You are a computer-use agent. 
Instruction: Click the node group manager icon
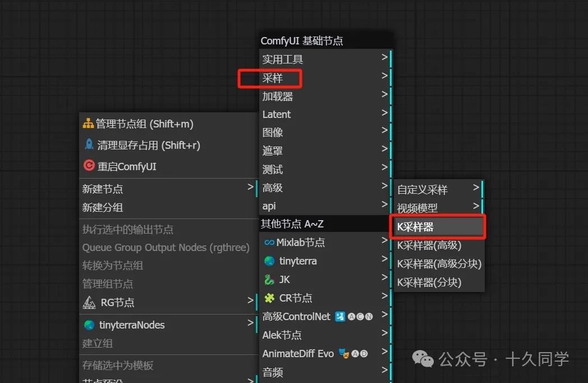88,123
